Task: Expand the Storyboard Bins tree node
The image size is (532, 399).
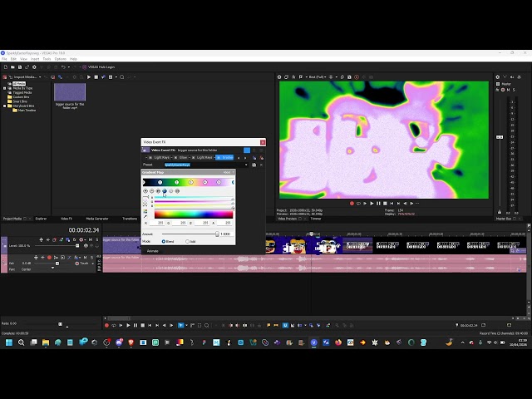Action: pos(5,106)
